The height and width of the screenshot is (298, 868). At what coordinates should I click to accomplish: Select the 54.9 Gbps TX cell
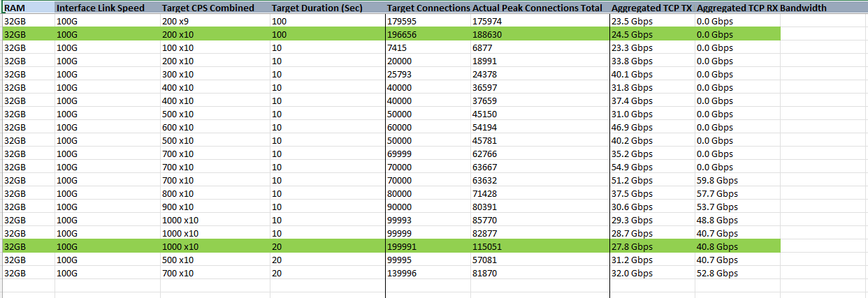[x=653, y=167]
